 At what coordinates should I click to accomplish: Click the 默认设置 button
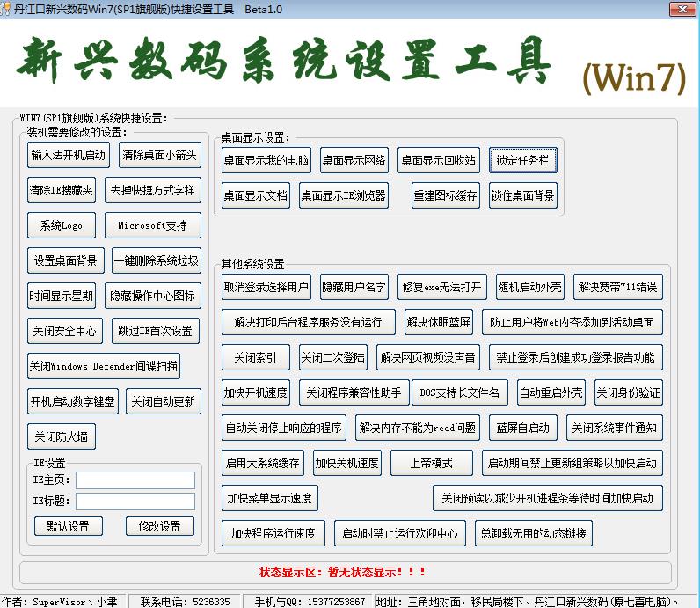pyautogui.click(x=69, y=526)
